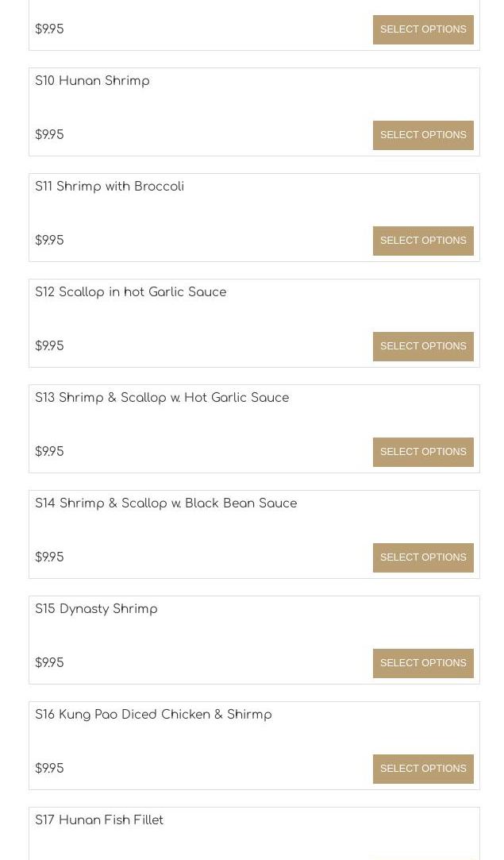The width and height of the screenshot is (504, 860).
Task: Open the S10 Hunan Shrimp item title
Action: [x=92, y=81]
